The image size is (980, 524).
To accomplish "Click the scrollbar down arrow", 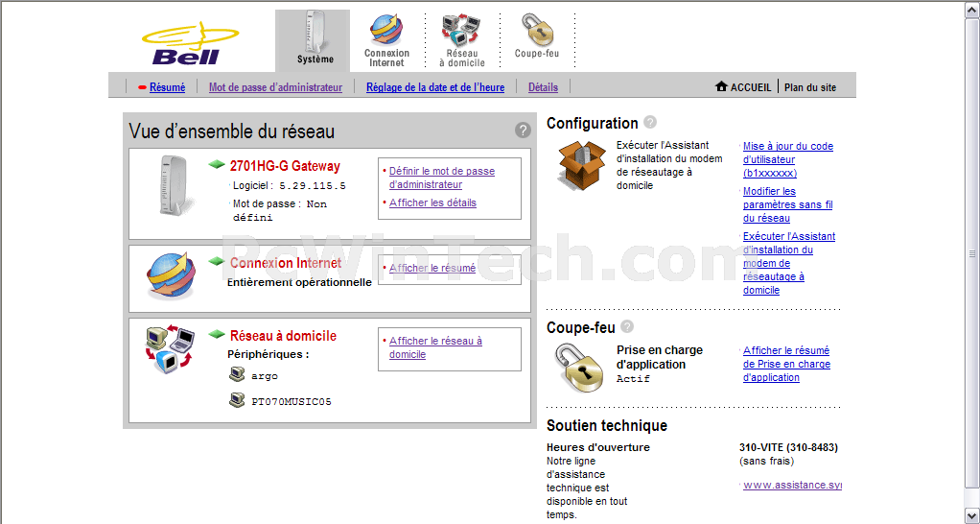I will coord(972,515).
